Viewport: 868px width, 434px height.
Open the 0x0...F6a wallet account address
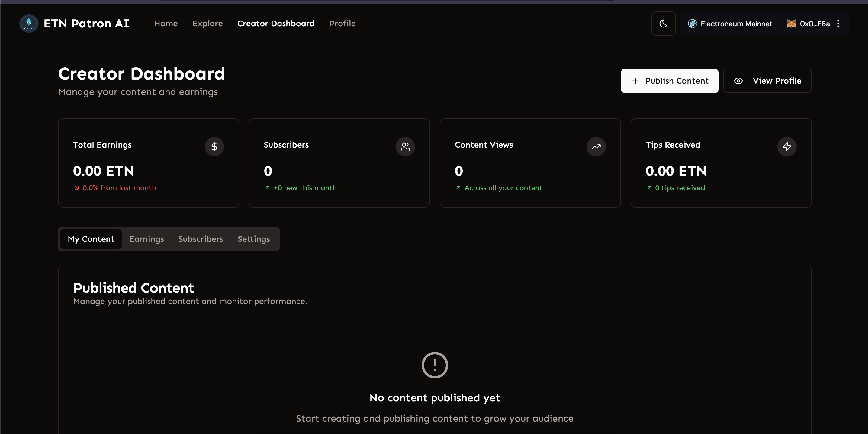click(815, 24)
